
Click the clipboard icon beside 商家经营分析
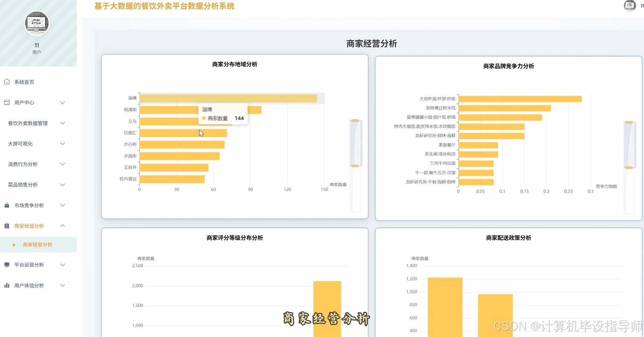click(7, 226)
